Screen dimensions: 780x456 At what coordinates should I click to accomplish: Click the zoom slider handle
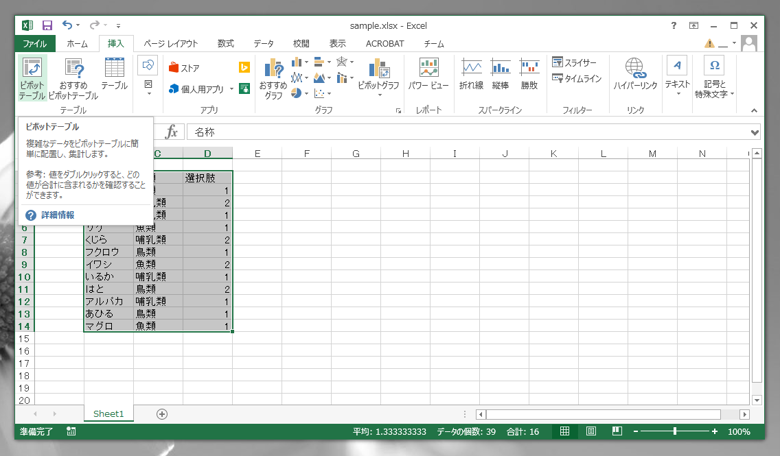coord(675,431)
